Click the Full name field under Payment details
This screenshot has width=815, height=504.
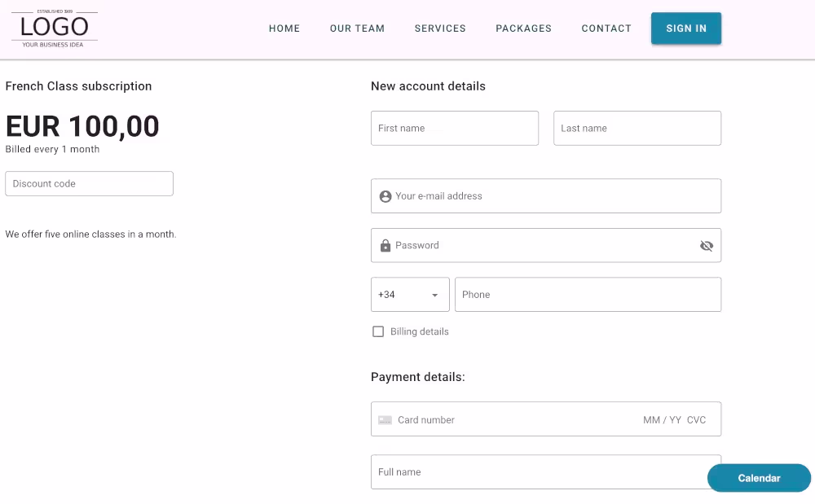[545, 471]
